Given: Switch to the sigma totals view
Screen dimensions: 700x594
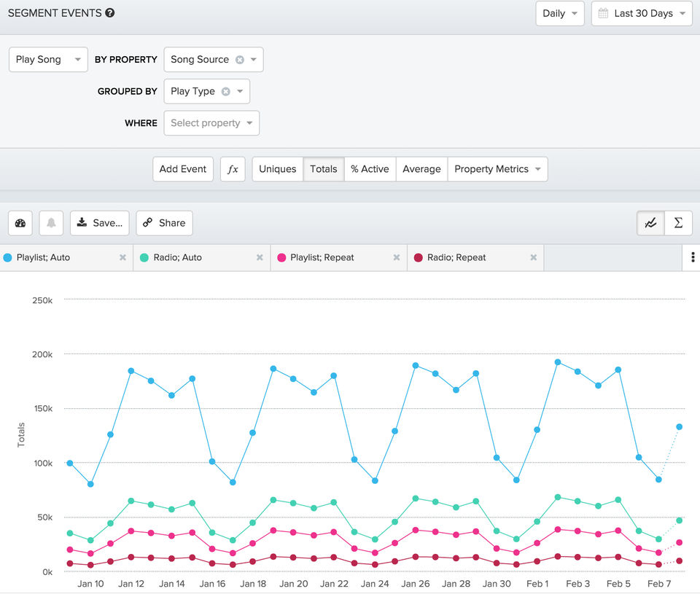Looking at the screenshot, I should click(678, 223).
